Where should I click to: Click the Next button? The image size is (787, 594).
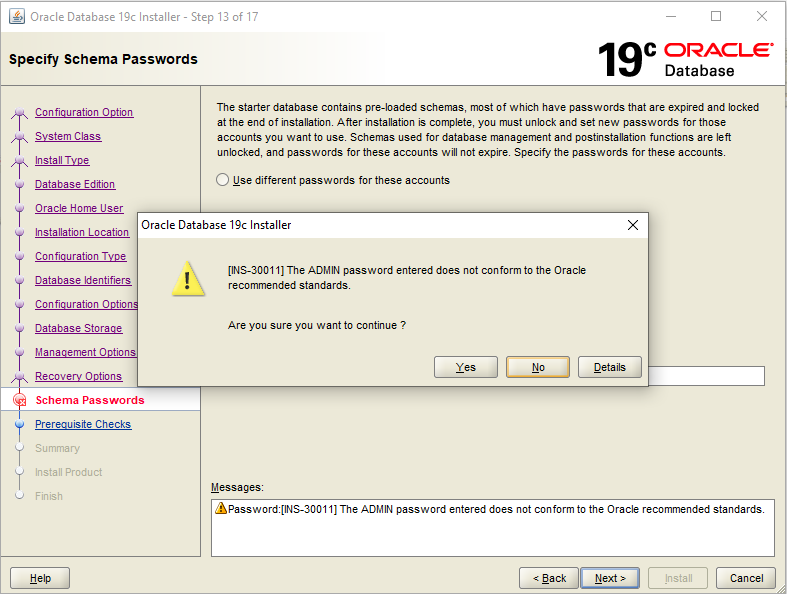(x=610, y=578)
